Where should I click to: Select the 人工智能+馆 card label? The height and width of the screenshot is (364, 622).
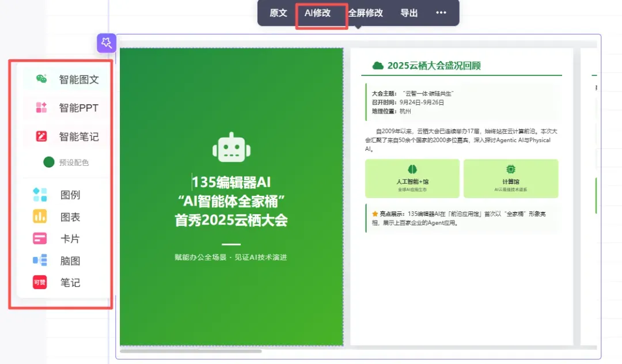(x=412, y=181)
